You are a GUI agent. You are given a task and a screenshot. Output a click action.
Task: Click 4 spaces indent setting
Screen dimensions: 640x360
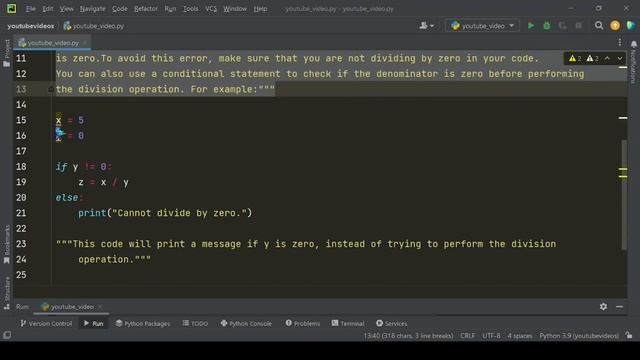click(x=520, y=336)
